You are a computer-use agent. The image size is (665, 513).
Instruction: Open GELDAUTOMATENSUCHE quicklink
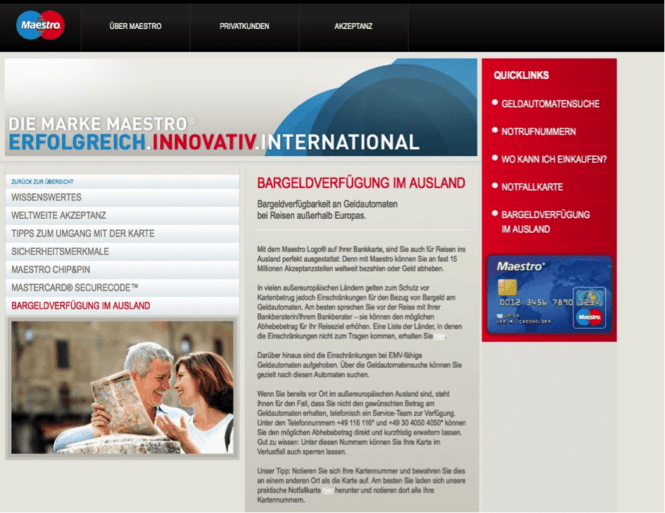click(550, 104)
